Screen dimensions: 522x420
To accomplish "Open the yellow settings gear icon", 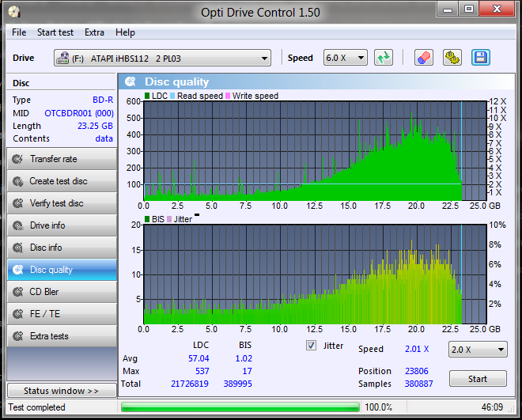I will (452, 58).
